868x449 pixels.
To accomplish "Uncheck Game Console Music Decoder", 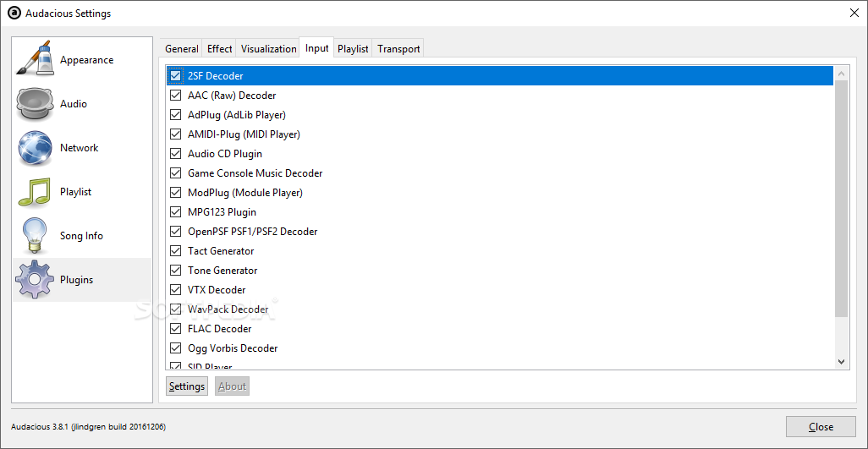I will tap(176, 173).
